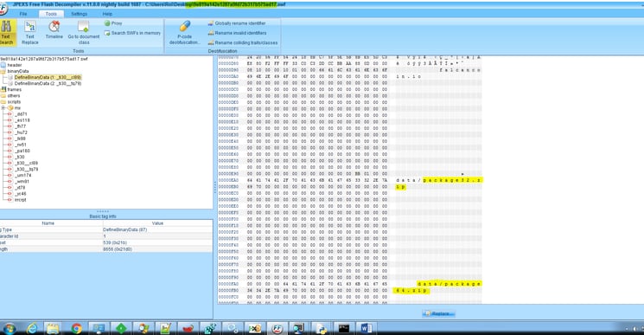Open the Text Search tool
The image size is (644, 335).
[x=7, y=32]
